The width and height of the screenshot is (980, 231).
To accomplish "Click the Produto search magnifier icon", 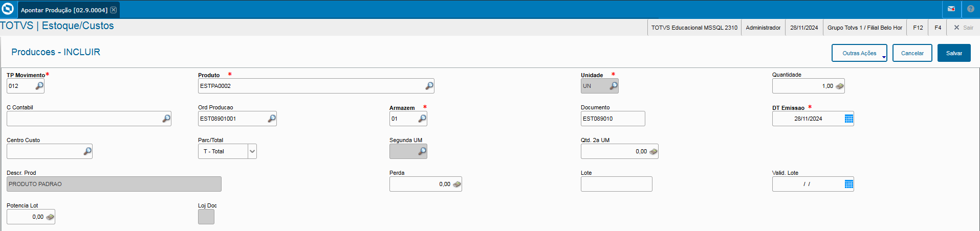I will 429,86.
